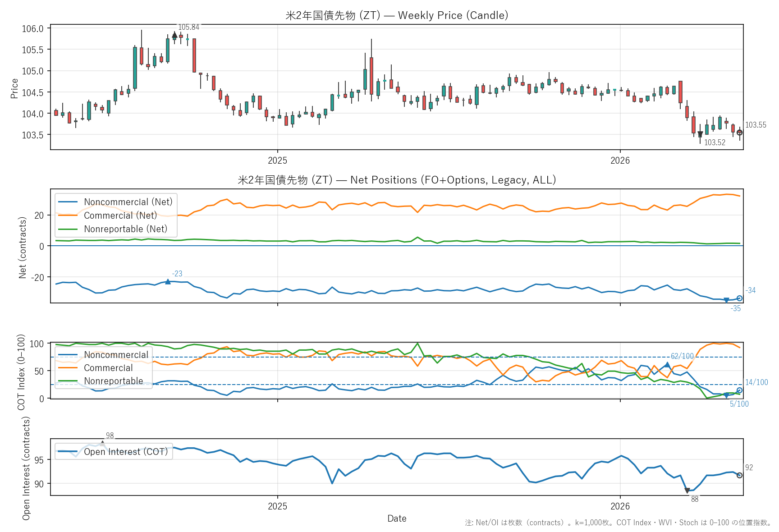Click the 100 tick on COT Index axis
779x532 pixels.
37,344
